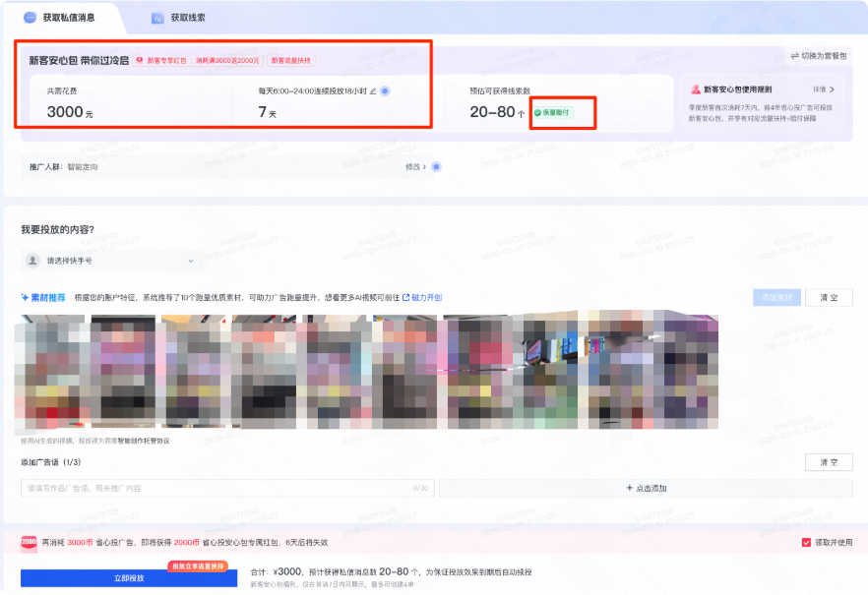
Task: Click the ad slogan input field
Action: pos(227,488)
